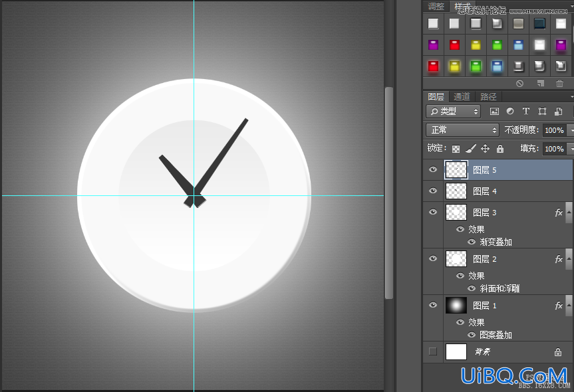Collapse effects list of 图层 3
The height and width of the screenshot is (392, 574).
(x=569, y=213)
